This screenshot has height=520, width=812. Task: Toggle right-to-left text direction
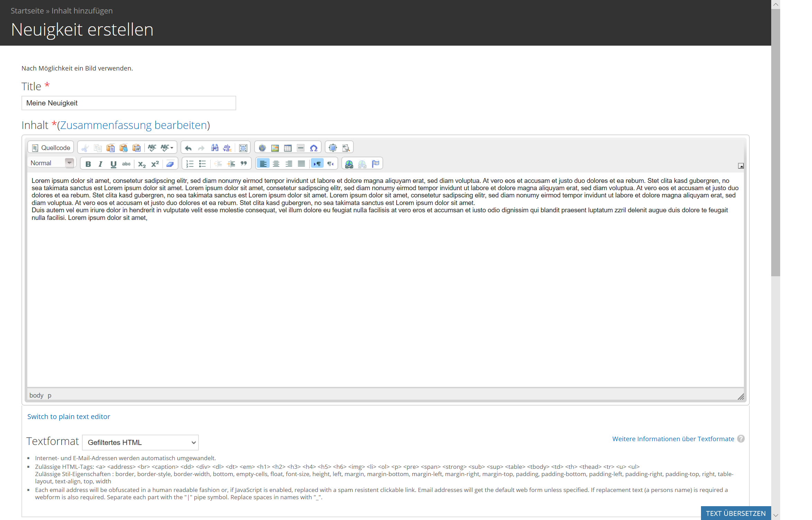pos(330,164)
